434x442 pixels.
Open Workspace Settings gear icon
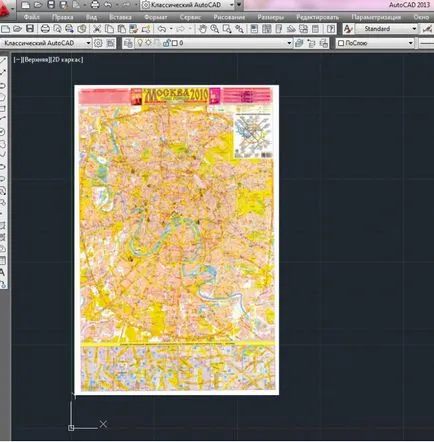point(98,43)
